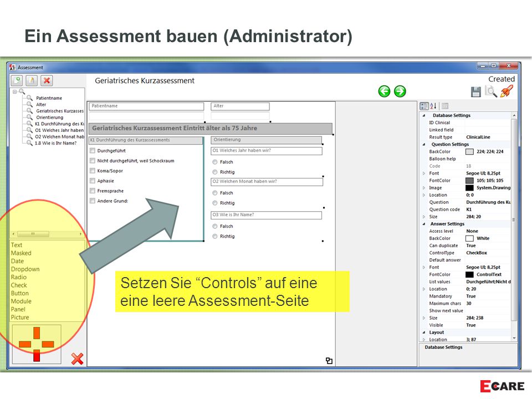Choose Dropdown in the controls list
The height and width of the screenshot is (399, 532).
pyautogui.click(x=25, y=269)
